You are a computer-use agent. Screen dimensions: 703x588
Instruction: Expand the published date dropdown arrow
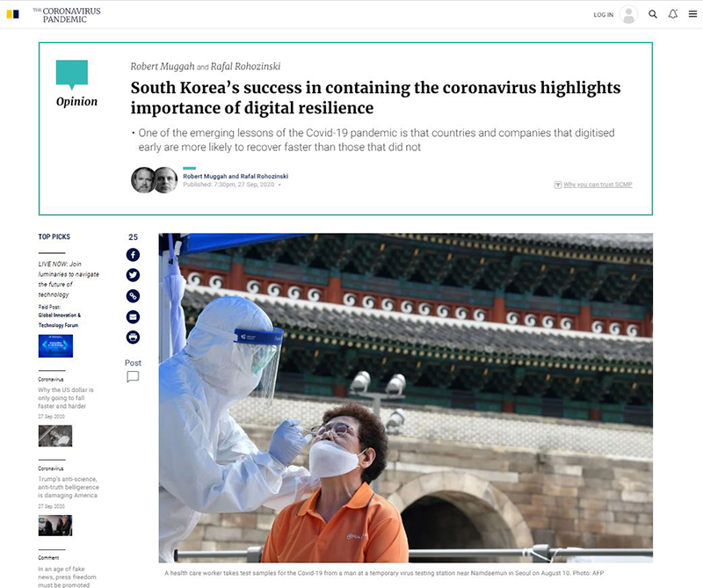click(279, 185)
